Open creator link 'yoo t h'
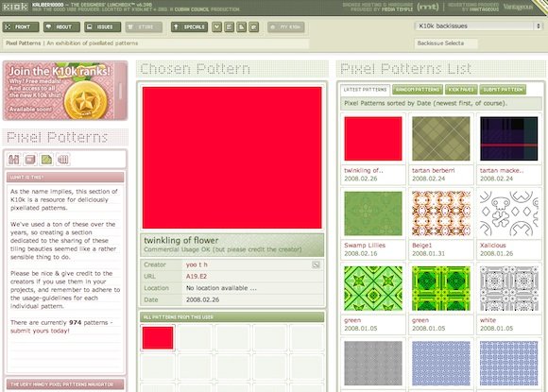This screenshot has width=548, height=392. tap(197, 264)
